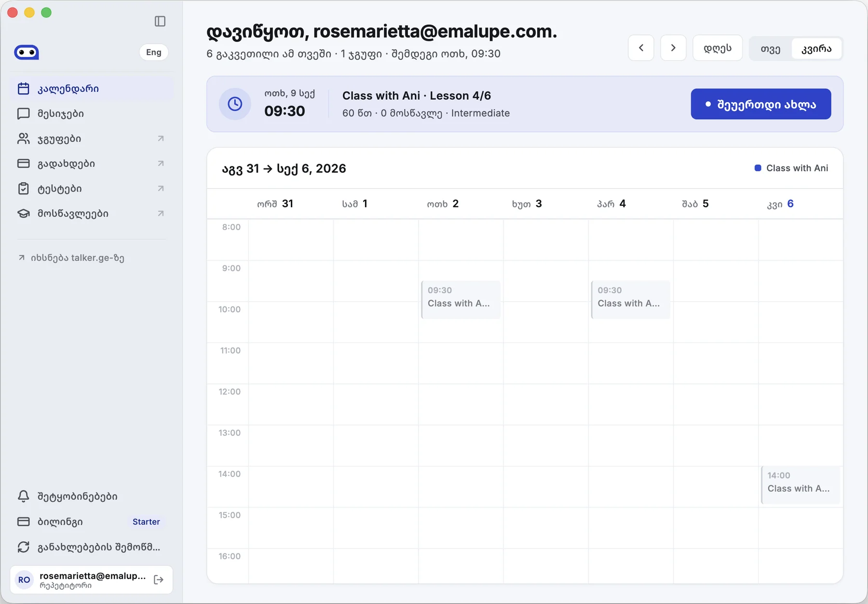Log out using the exit arrow icon

[x=159, y=580]
